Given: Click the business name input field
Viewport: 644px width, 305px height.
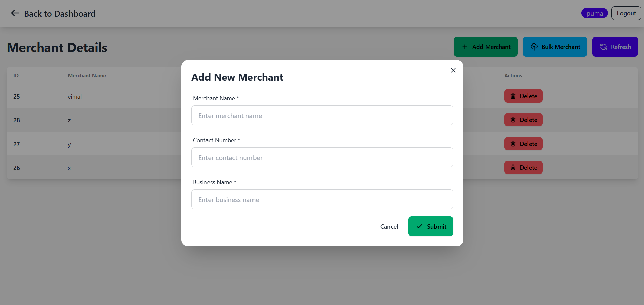Looking at the screenshot, I should 322,199.
